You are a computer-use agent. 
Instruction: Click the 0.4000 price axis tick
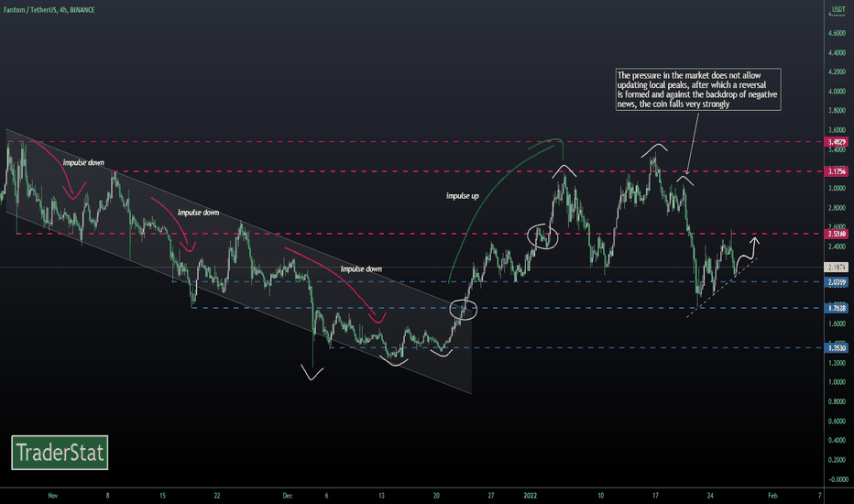[838, 441]
